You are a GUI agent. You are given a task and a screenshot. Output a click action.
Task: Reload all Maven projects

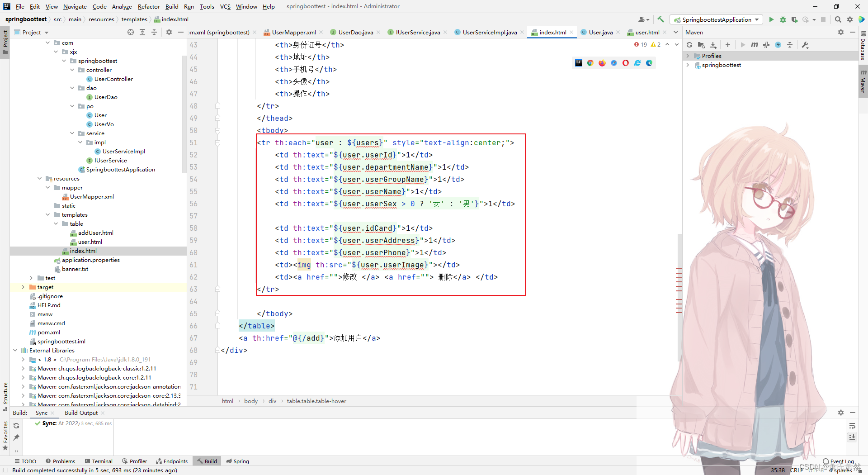[689, 45]
